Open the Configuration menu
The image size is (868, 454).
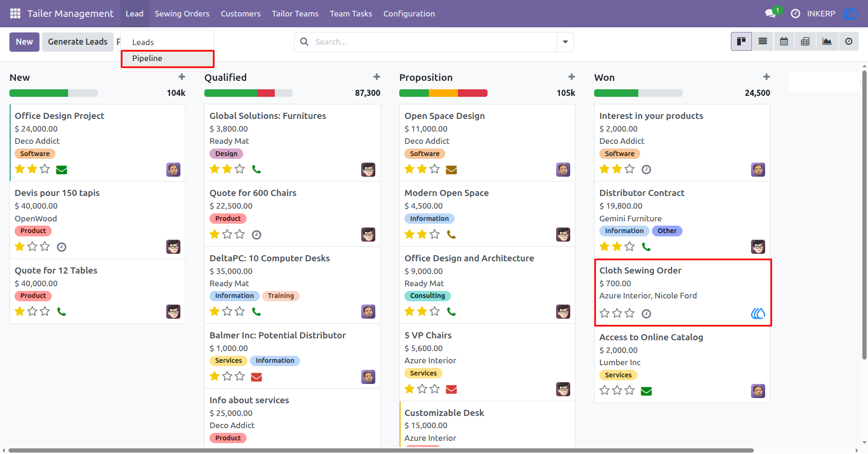(409, 14)
